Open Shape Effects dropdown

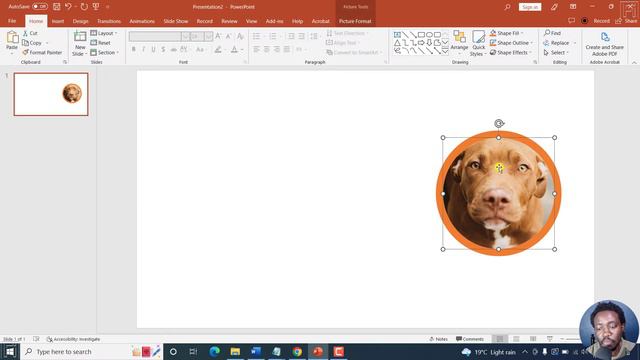pos(511,53)
